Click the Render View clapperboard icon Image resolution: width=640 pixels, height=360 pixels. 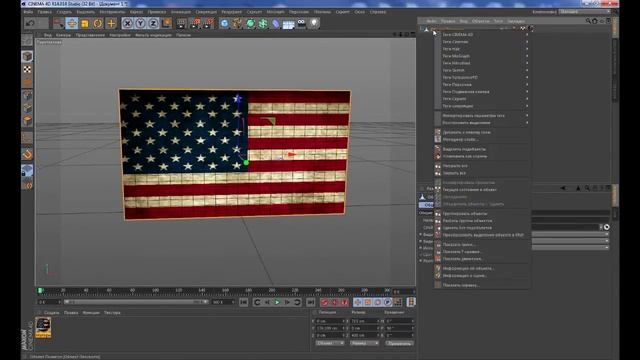coord(182,23)
